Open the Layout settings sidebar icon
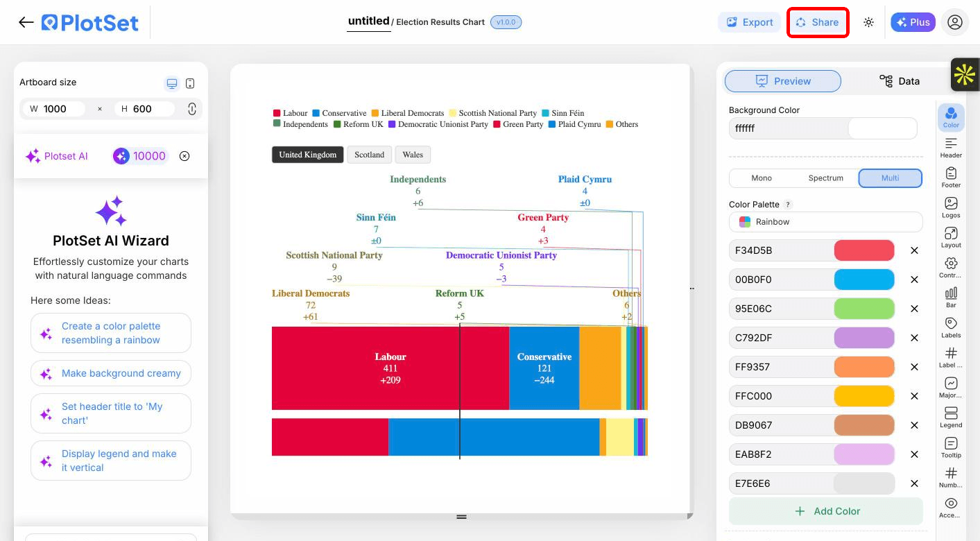 [951, 237]
